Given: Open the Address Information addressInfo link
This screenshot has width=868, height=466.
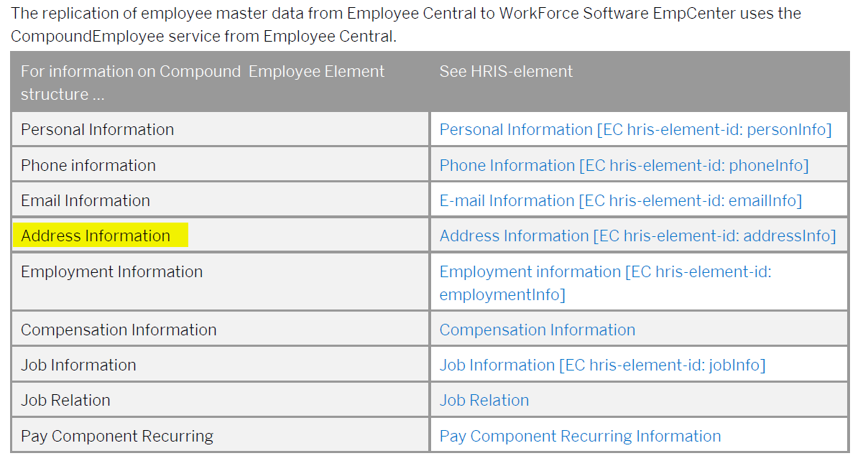Looking at the screenshot, I should pyautogui.click(x=637, y=236).
